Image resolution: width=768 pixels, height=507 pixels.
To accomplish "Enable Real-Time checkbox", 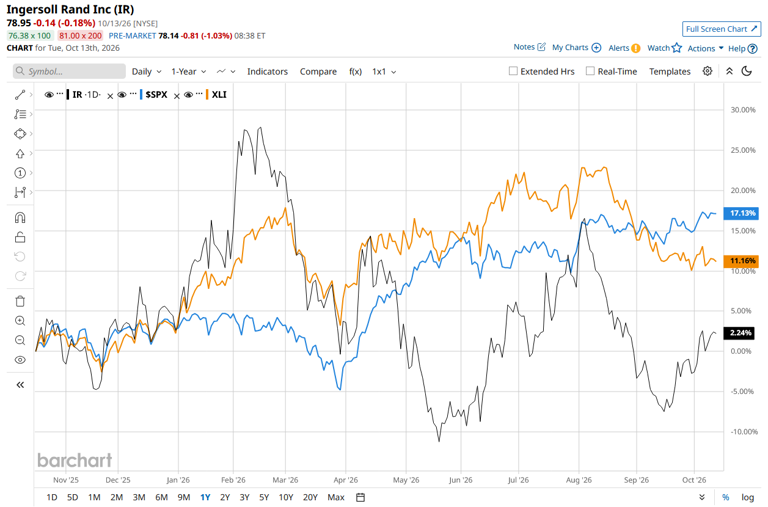I will click(x=590, y=71).
